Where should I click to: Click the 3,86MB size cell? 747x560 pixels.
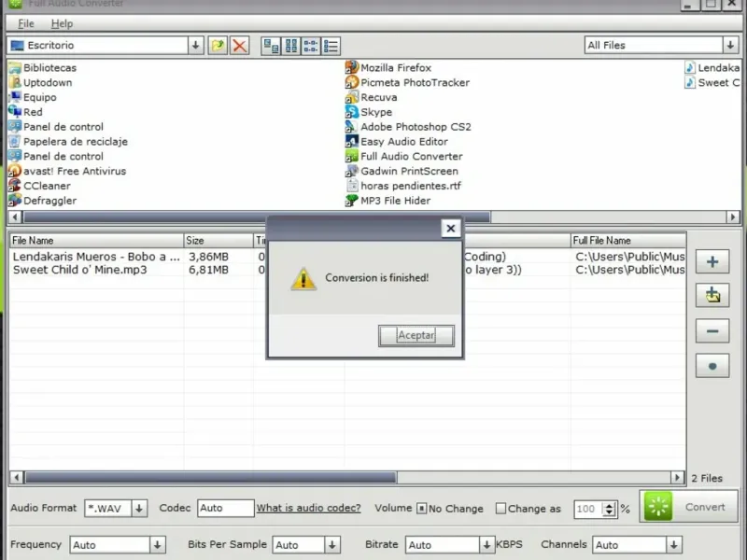click(208, 256)
